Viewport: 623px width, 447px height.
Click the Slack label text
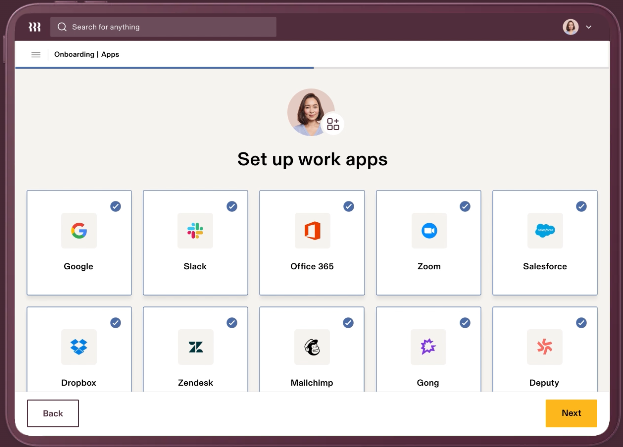(x=195, y=266)
